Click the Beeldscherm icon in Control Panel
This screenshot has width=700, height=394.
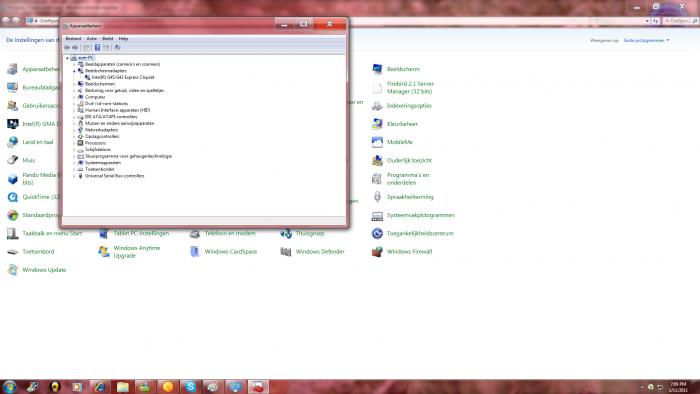point(377,69)
